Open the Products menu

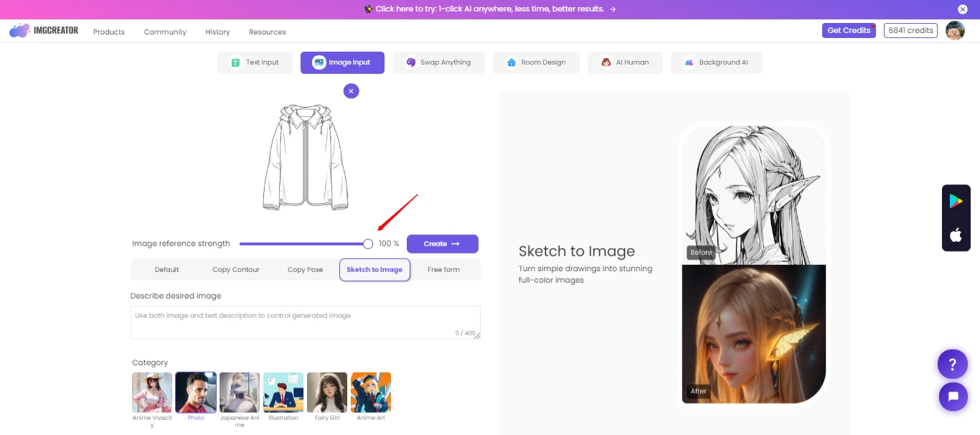[x=109, y=32]
